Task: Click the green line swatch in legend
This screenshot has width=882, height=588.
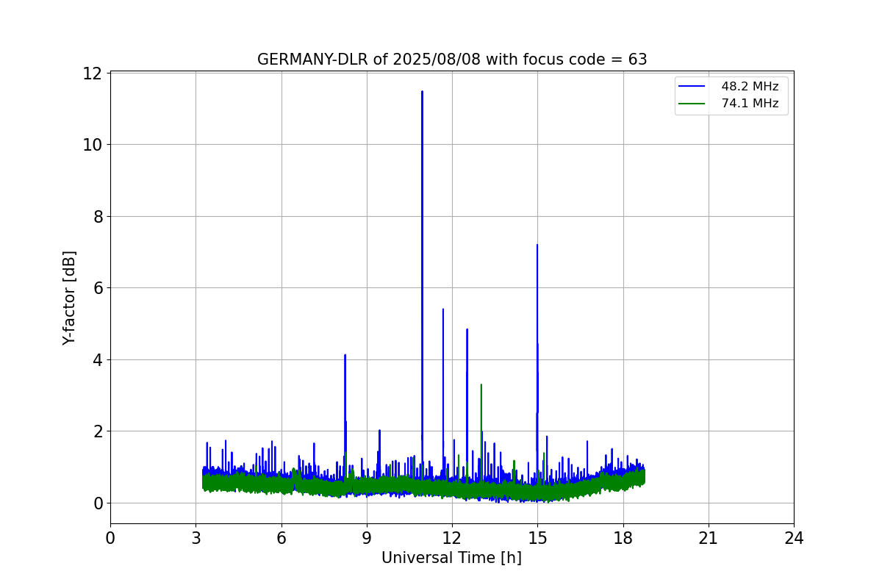Action: (x=692, y=104)
